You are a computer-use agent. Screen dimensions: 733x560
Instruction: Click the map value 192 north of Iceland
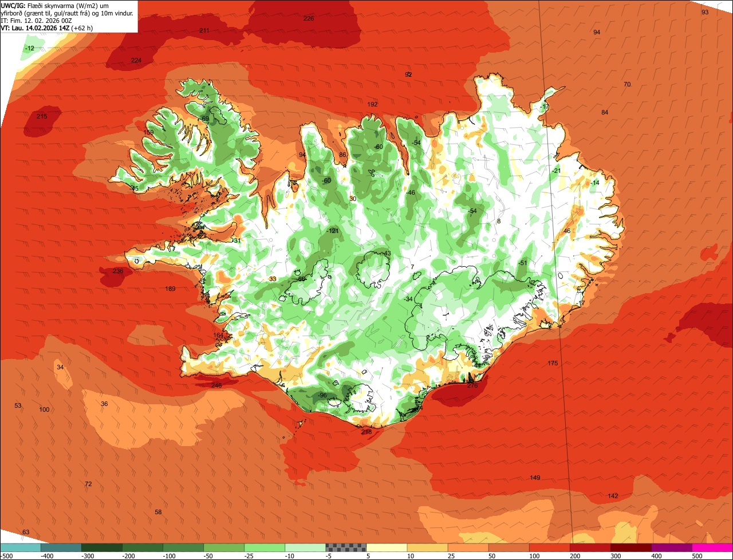(x=373, y=104)
